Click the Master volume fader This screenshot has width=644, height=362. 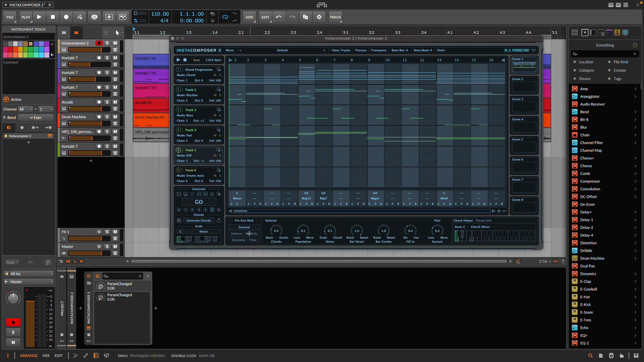(x=89, y=253)
